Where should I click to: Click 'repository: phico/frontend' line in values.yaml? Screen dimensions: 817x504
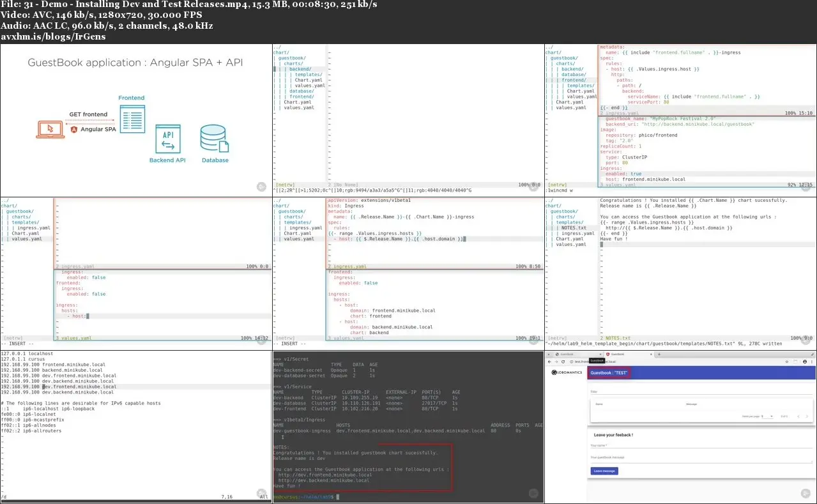tap(642, 135)
